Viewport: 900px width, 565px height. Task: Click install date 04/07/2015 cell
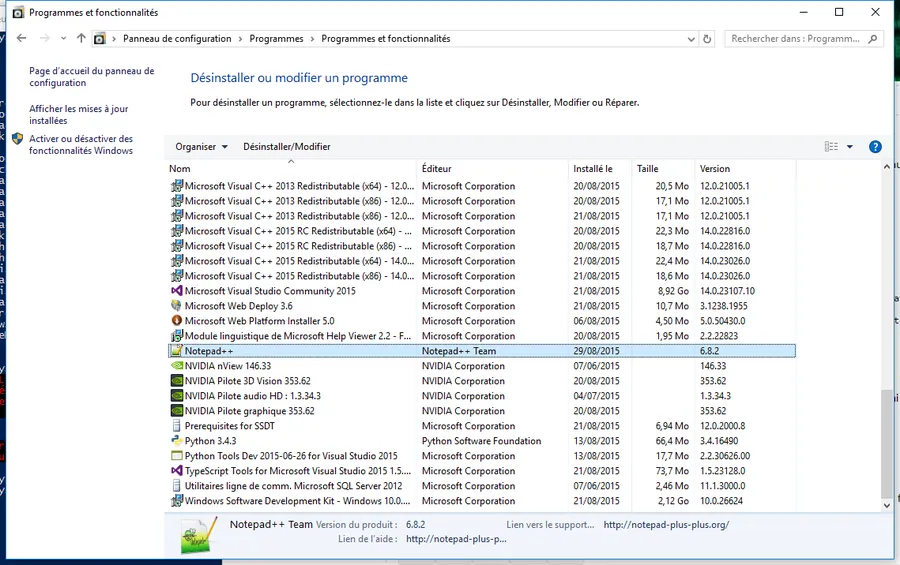click(x=596, y=396)
